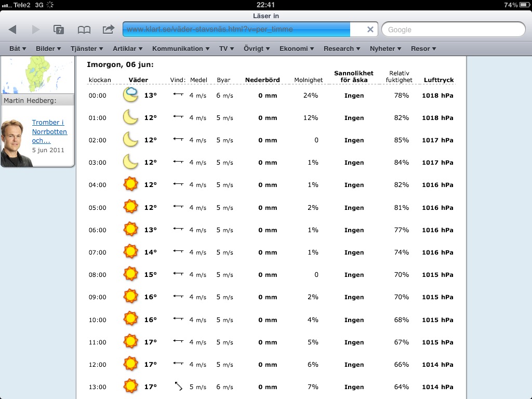The image size is (532, 399).
Task: Stop loading with the X in address bar
Action: tap(370, 30)
